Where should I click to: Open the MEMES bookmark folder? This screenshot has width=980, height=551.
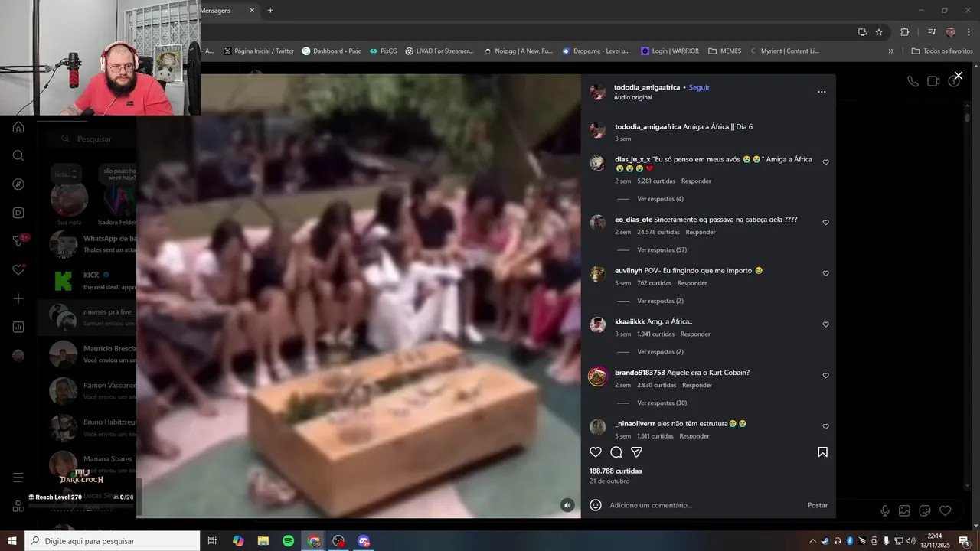[724, 51]
